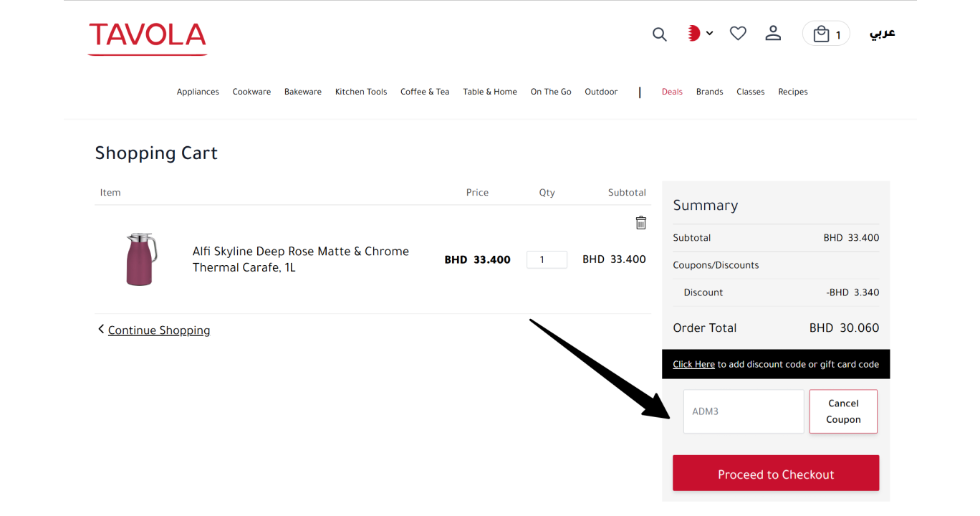Open the Outdoor menu
Image resolution: width=980 pixels, height=516 pixels.
click(601, 92)
